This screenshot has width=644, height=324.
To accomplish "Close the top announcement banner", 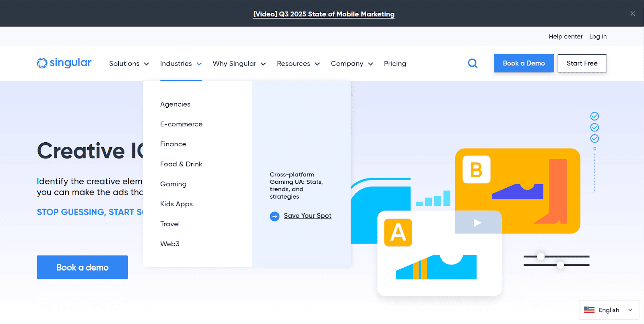I will (x=633, y=14).
